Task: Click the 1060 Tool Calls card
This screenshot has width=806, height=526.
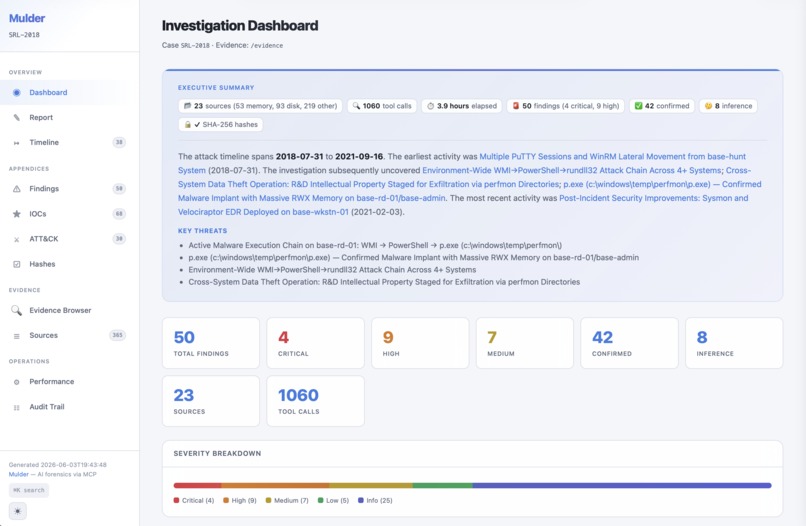Action: click(x=316, y=401)
